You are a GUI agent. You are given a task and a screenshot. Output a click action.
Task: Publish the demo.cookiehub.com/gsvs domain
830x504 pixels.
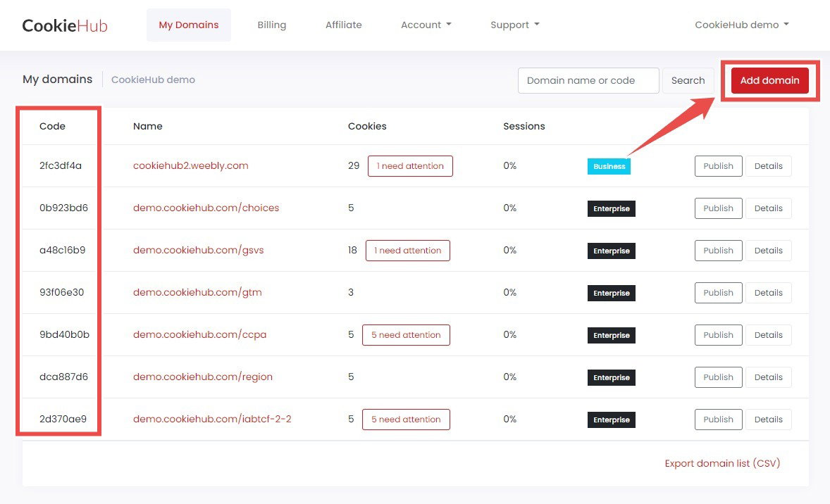coord(718,251)
